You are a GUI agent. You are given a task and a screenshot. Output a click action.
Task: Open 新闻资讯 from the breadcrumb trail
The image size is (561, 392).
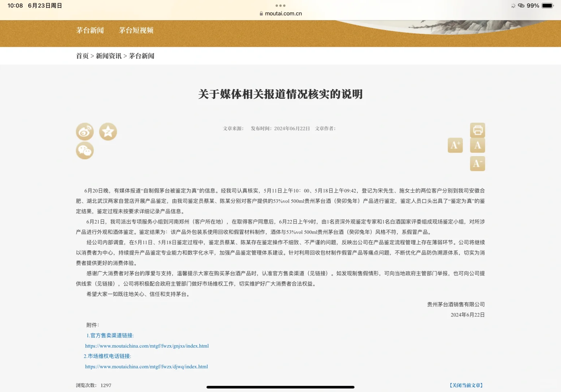(108, 56)
